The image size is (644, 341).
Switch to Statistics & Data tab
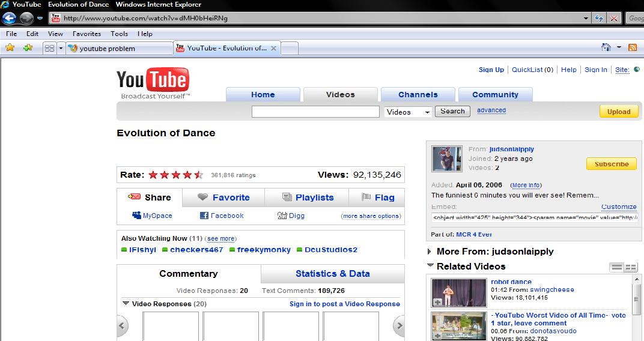click(x=332, y=274)
